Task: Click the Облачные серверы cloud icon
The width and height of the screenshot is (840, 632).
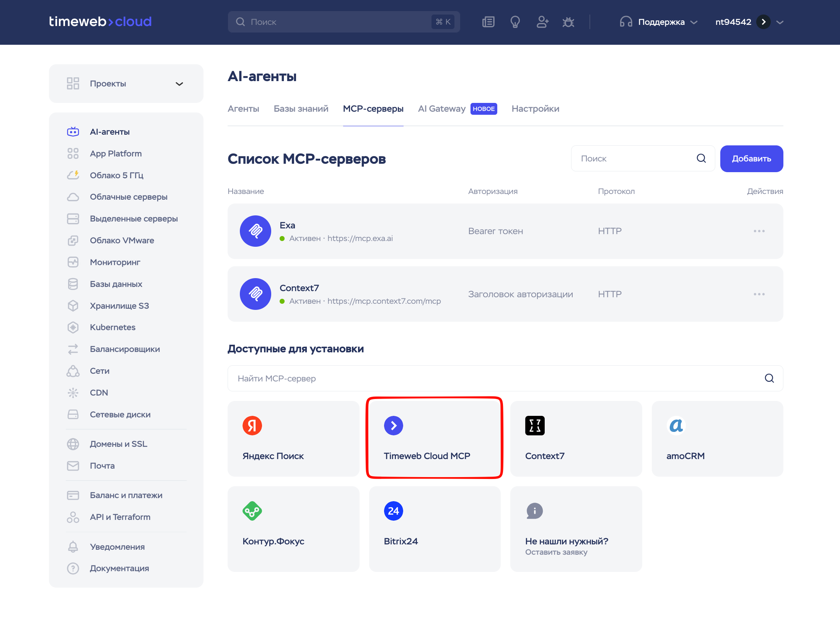Action: [73, 197]
